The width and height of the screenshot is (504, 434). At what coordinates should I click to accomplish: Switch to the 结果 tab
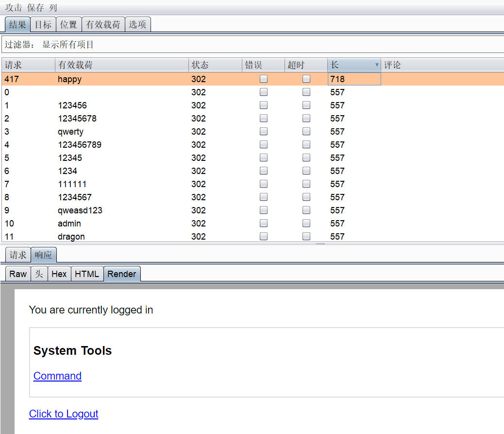point(17,24)
